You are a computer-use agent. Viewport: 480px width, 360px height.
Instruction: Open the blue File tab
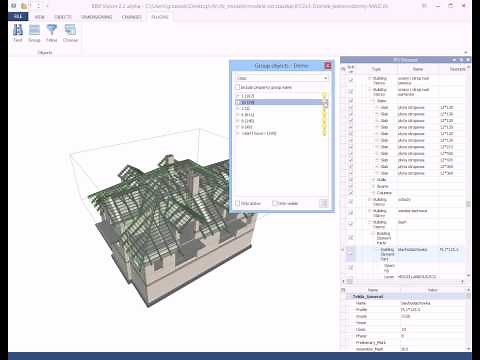(x=18, y=17)
